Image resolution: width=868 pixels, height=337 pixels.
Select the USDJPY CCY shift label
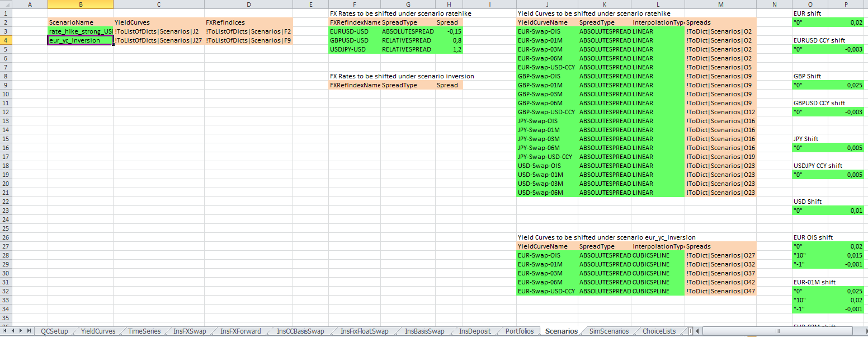pyautogui.click(x=818, y=166)
